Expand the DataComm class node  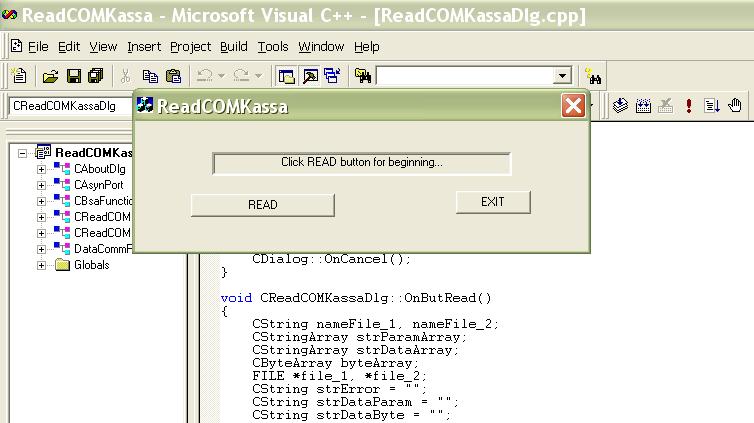[41, 249]
